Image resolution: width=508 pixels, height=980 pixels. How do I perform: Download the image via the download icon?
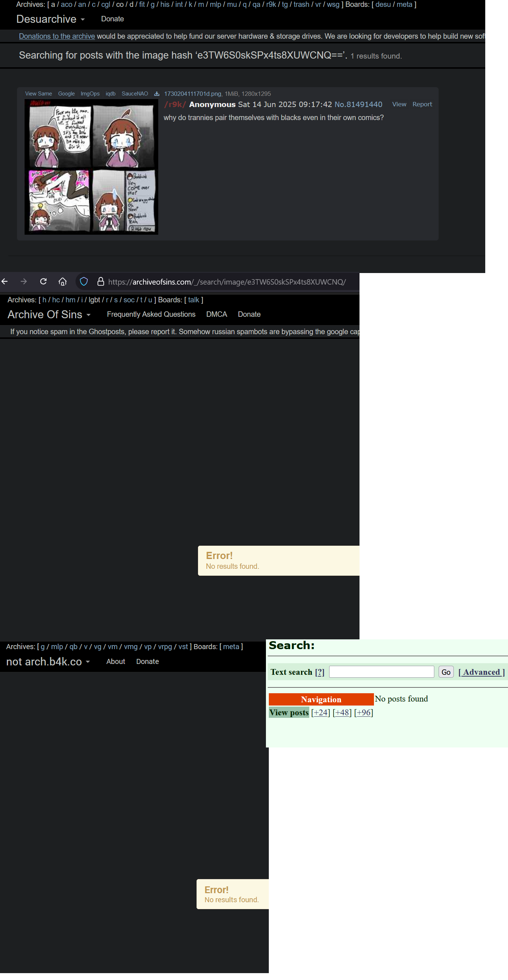coord(156,94)
